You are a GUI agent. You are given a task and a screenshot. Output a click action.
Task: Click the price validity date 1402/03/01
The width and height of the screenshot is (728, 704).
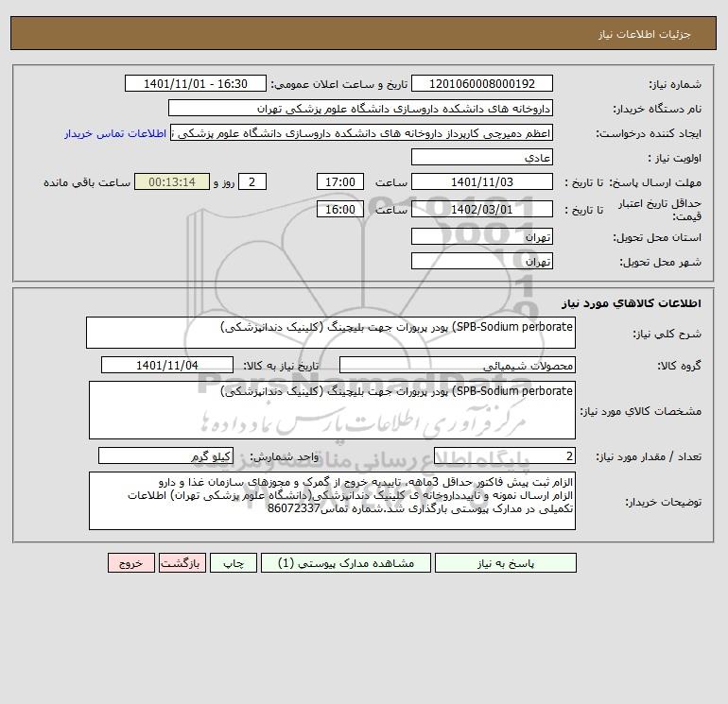pyautogui.click(x=482, y=209)
